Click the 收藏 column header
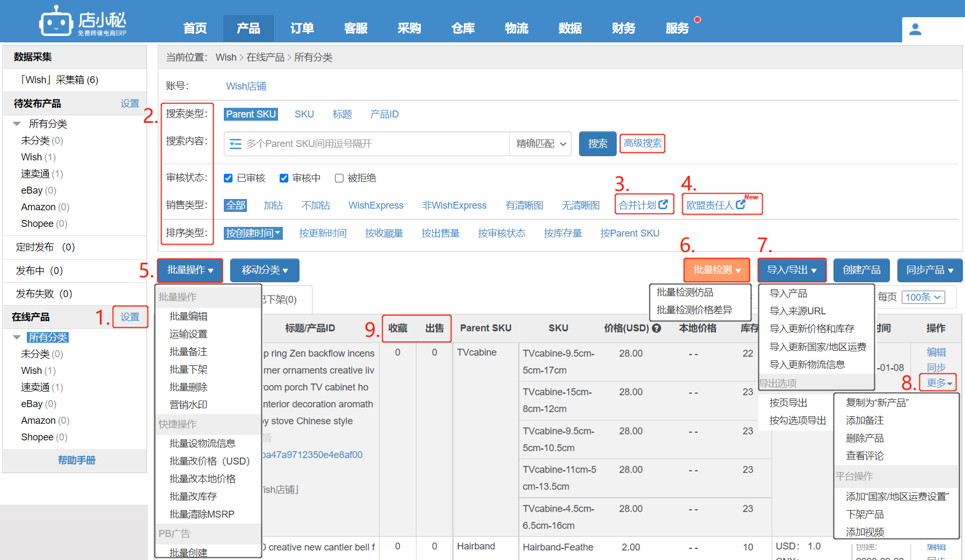 tap(398, 328)
